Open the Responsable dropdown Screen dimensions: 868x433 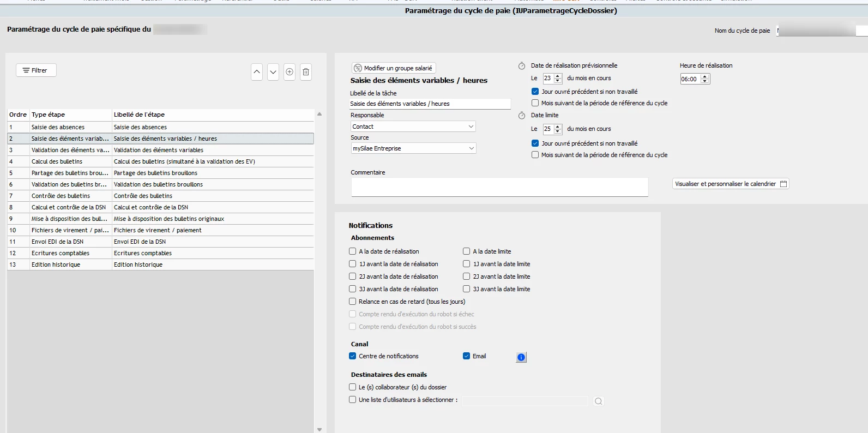(413, 127)
